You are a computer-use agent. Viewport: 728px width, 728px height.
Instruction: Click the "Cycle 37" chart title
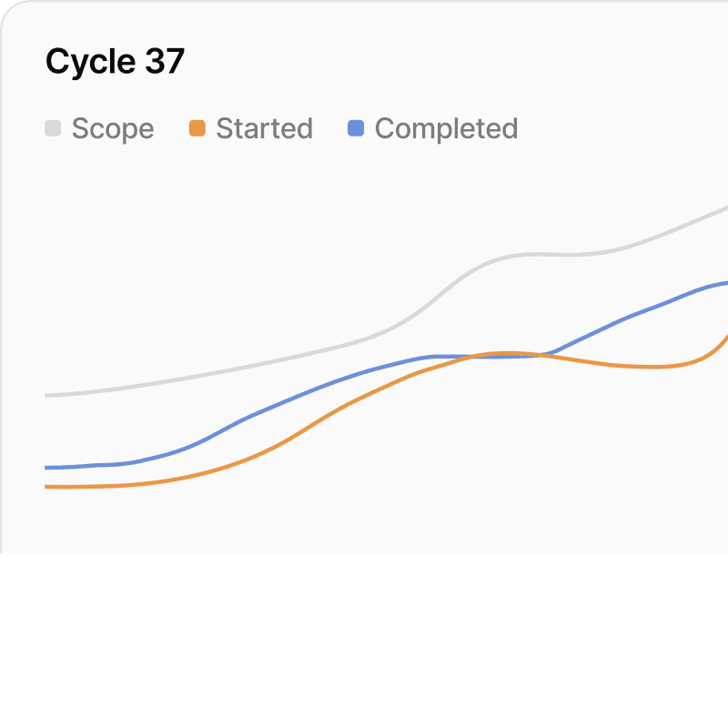point(115,62)
